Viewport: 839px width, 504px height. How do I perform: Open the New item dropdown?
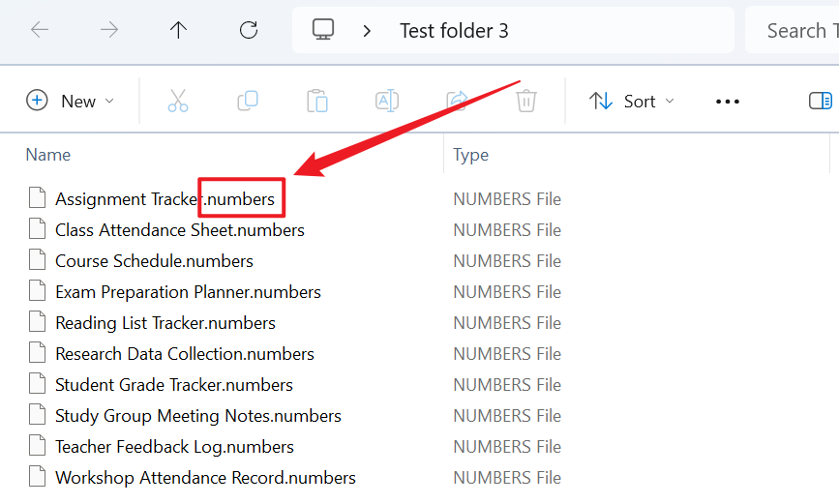[x=71, y=101]
